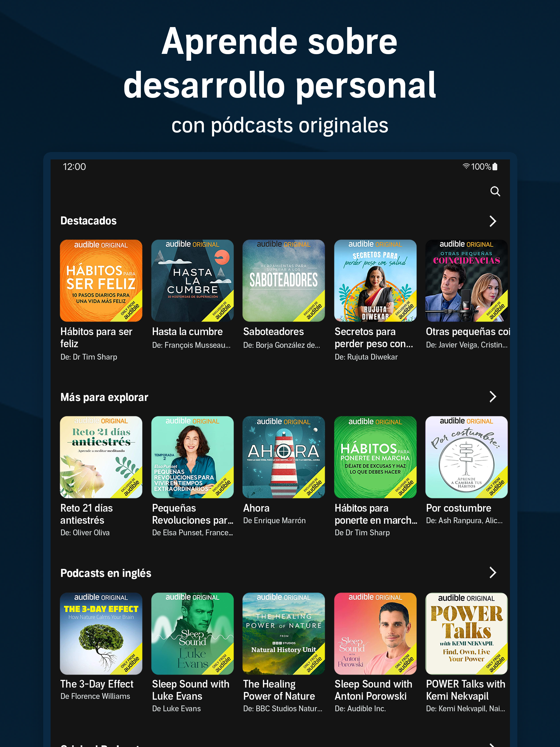The image size is (560, 747).
Task: Tap title 'Hábitos para ponerte en march...'
Action: coord(376,514)
